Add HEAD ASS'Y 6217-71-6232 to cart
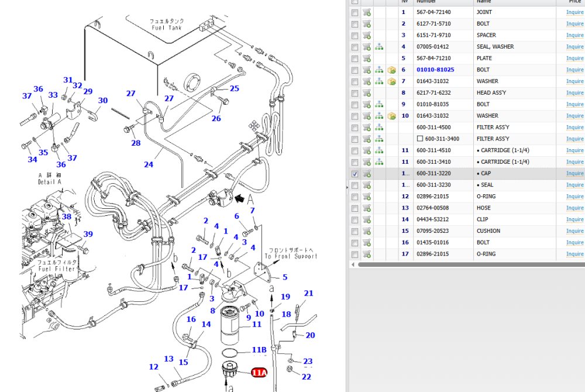This screenshot has height=392, width=585. click(x=367, y=93)
